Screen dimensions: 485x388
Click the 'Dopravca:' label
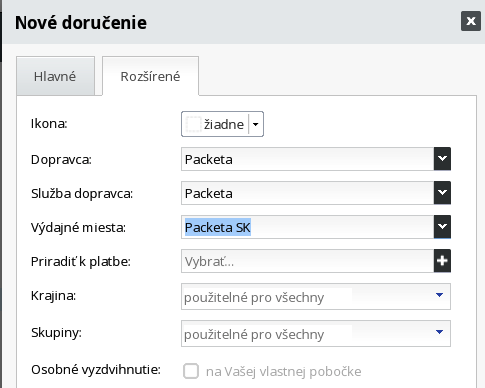61,160
